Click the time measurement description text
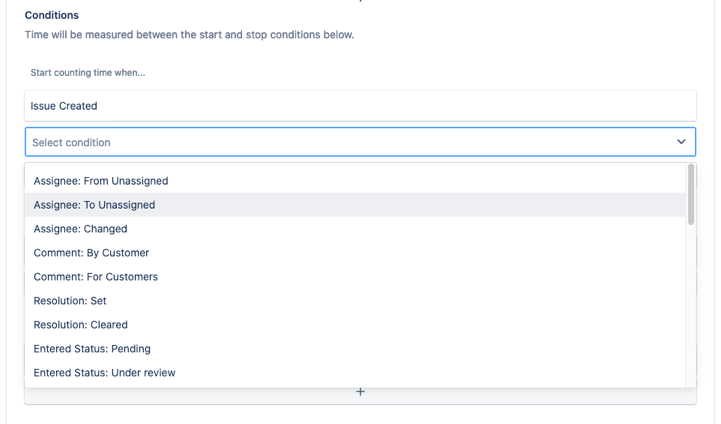 pos(189,35)
